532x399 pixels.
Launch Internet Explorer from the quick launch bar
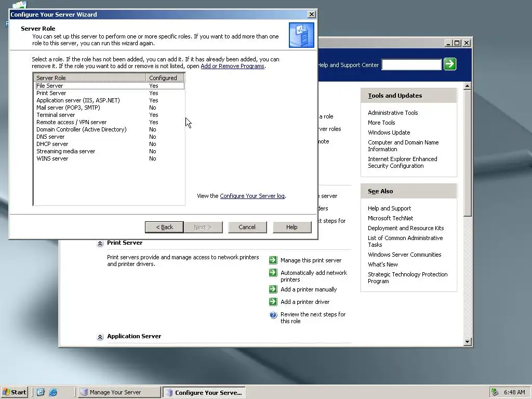click(53, 392)
